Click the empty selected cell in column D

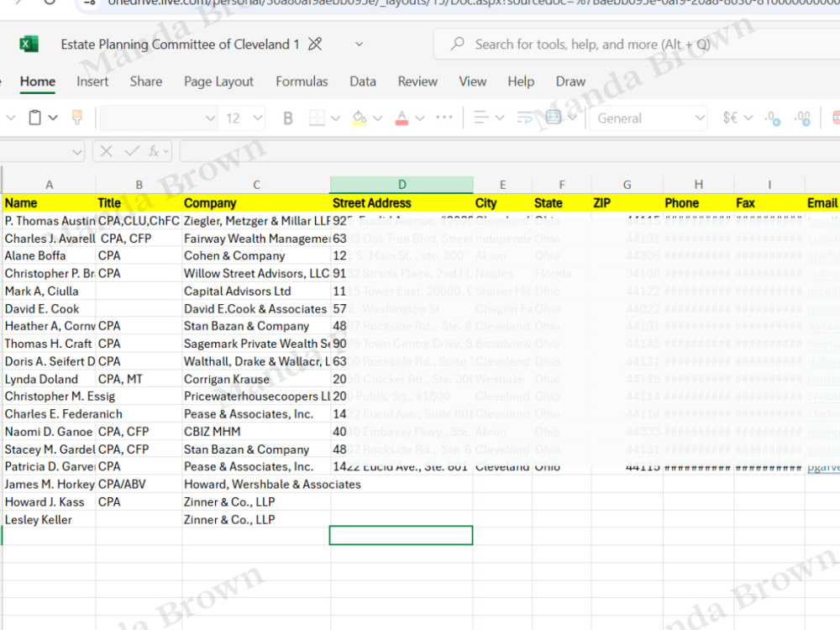coord(402,535)
